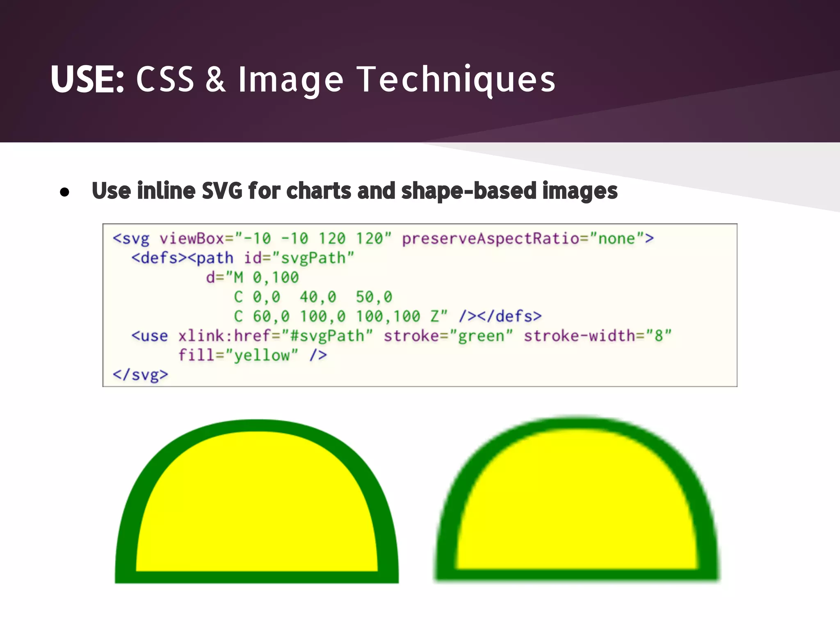Click the bullet text "Use inline SVG for charts and shape-based images"
Image resolution: width=840 pixels, height=630 pixels.
354,191
